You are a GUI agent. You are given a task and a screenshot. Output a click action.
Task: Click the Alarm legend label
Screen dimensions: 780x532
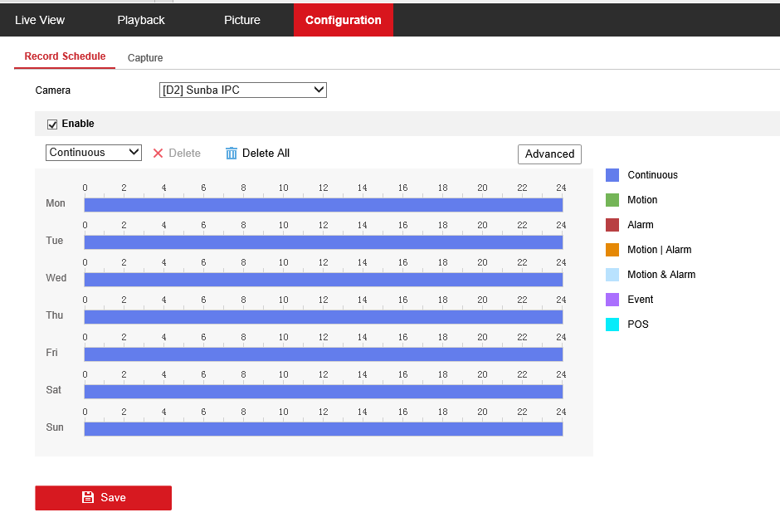coord(641,224)
